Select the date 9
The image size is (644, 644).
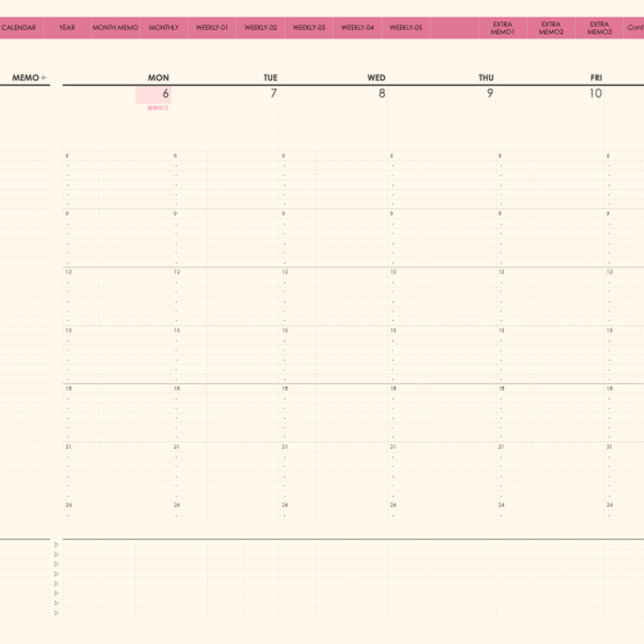[x=490, y=94]
